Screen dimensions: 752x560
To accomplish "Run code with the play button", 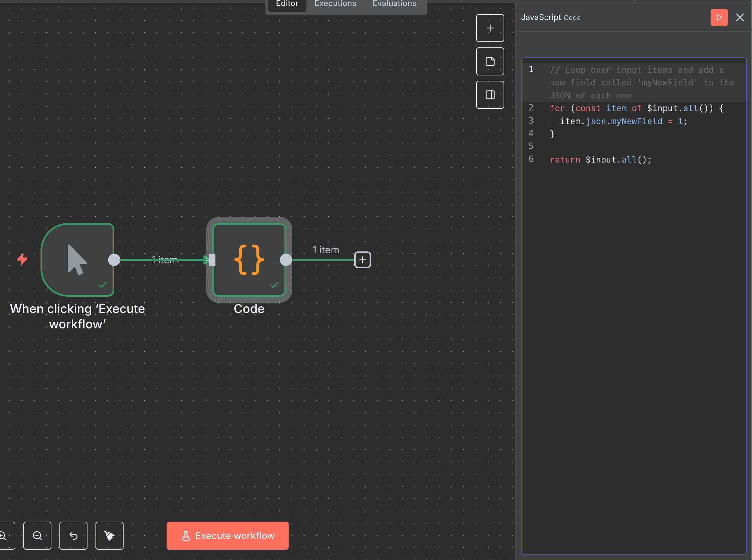I will coord(719,17).
